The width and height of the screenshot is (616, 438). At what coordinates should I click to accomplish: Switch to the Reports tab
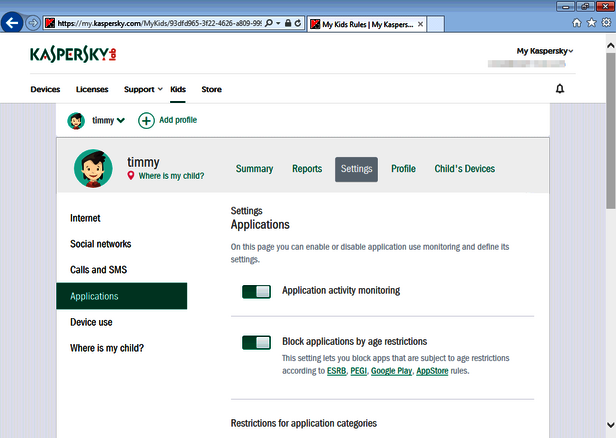[x=306, y=169]
